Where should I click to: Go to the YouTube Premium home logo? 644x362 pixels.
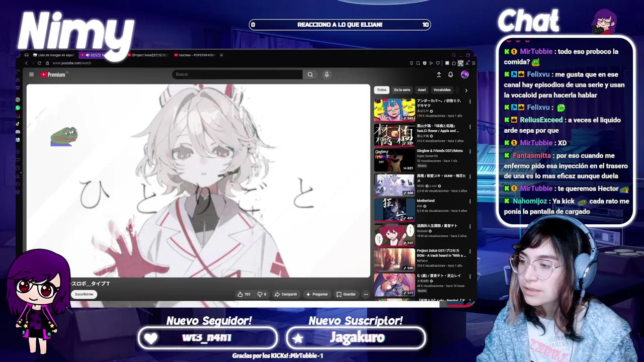(x=53, y=74)
